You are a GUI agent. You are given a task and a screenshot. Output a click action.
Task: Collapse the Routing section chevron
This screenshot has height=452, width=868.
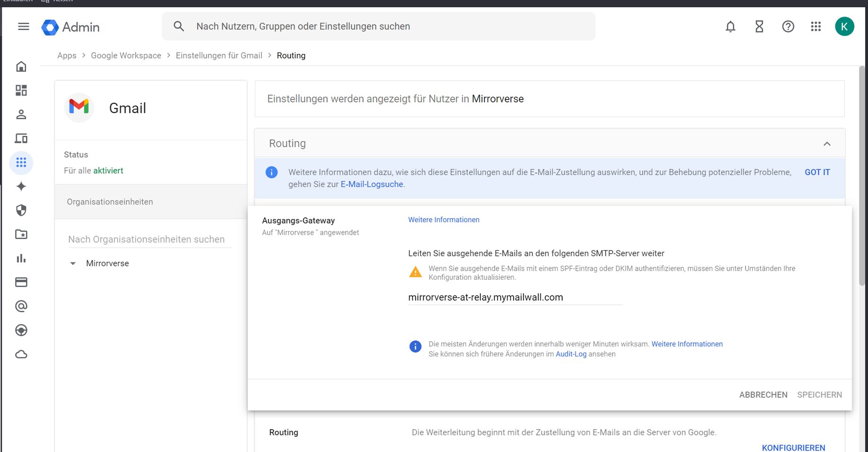[827, 144]
